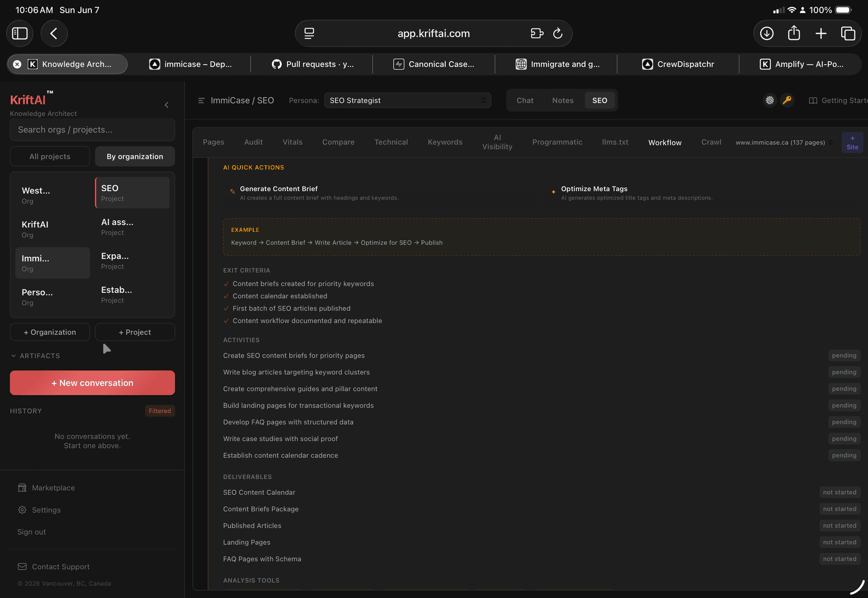Open the Keywords tab
Screen dimensions: 868x598
(x=445, y=142)
